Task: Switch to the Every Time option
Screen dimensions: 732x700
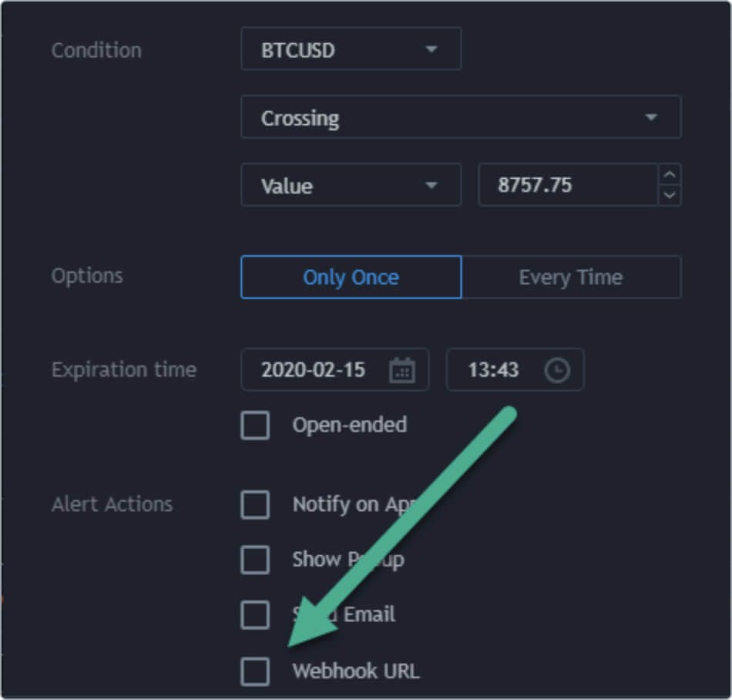Action: (x=571, y=278)
